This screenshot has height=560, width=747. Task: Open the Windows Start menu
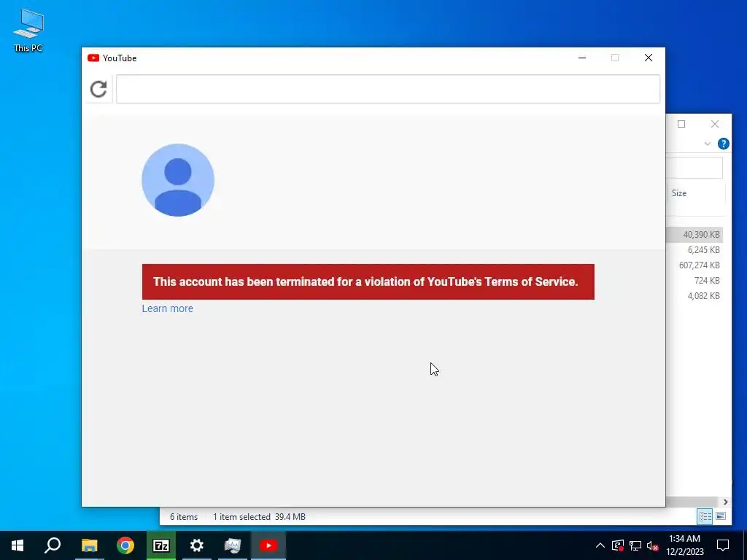click(18, 545)
